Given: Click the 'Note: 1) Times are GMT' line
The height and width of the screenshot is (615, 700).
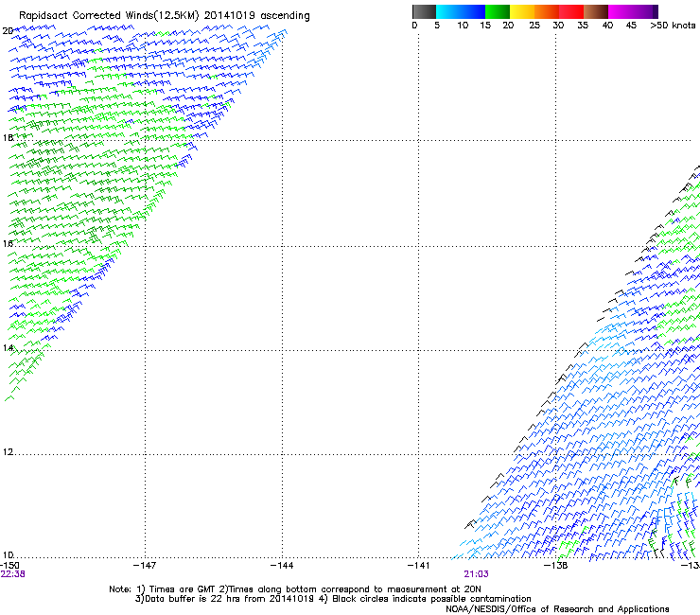Looking at the screenshot, I should click(x=295, y=589).
